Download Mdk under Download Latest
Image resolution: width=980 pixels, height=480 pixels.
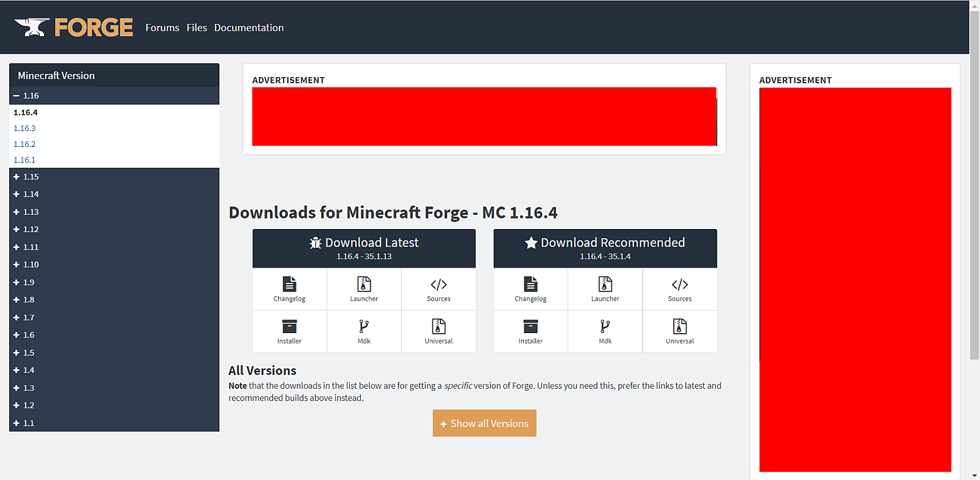364,332
